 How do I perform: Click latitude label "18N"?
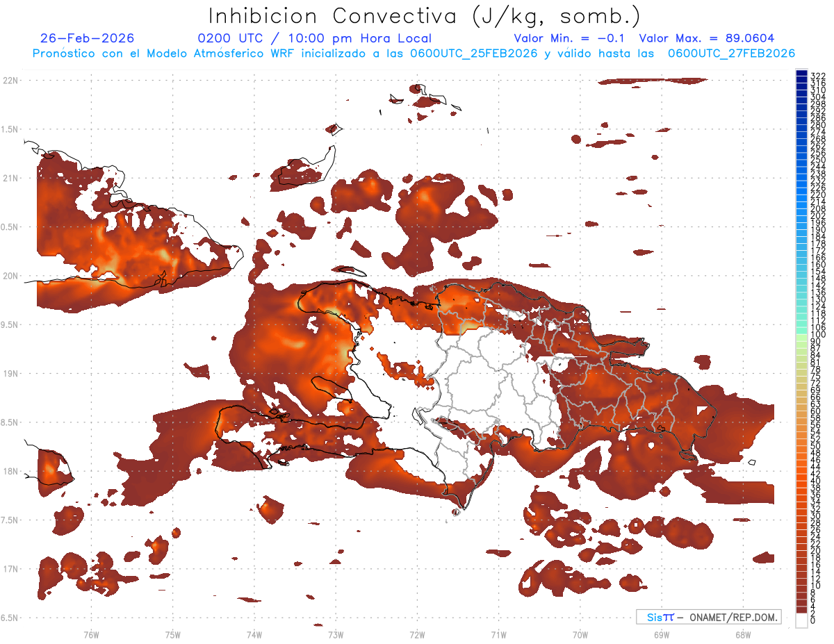click(10, 471)
